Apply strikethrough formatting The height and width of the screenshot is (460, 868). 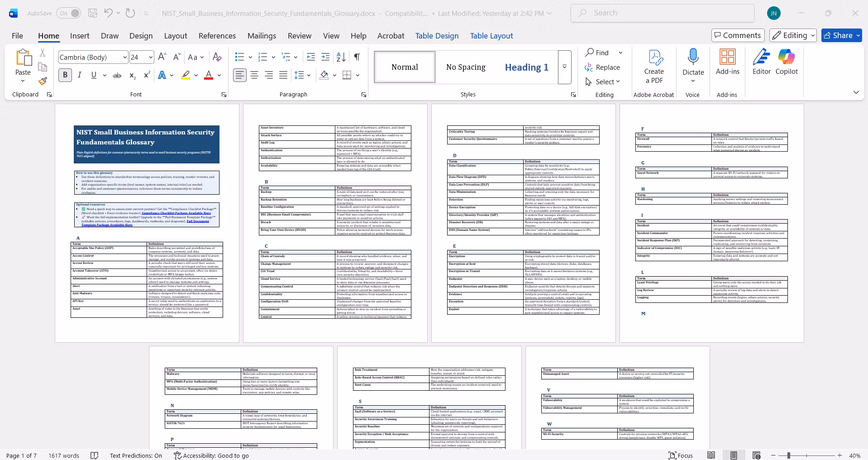[117, 75]
